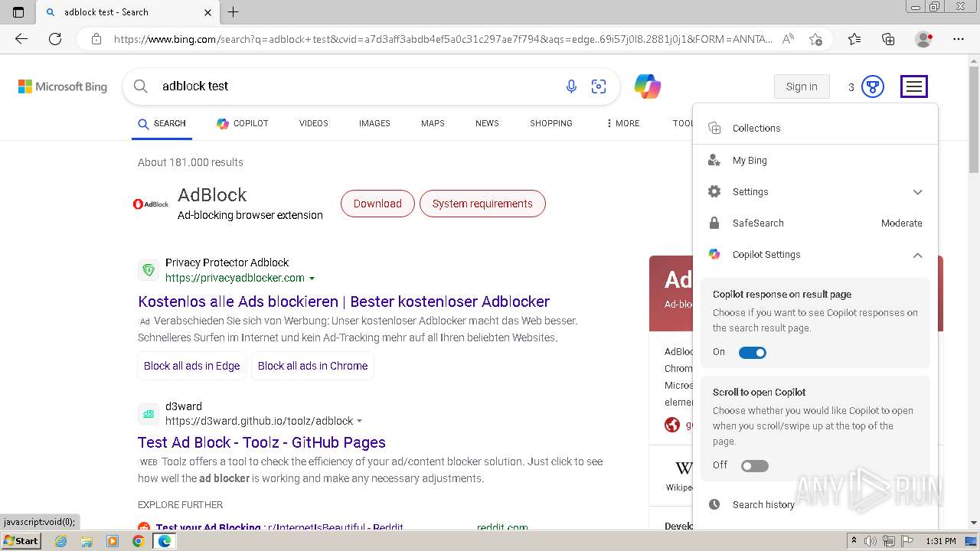The width and height of the screenshot is (980, 551).
Task: Switch to the SHOPPING tab
Action: [551, 123]
